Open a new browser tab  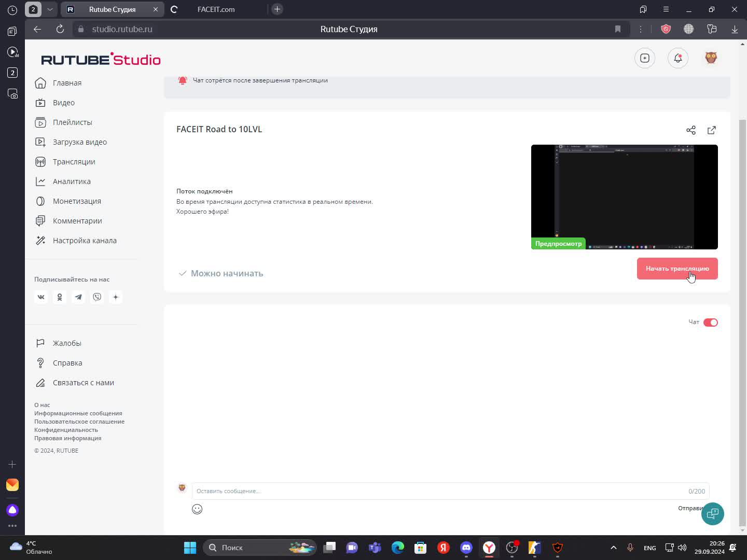tap(277, 9)
